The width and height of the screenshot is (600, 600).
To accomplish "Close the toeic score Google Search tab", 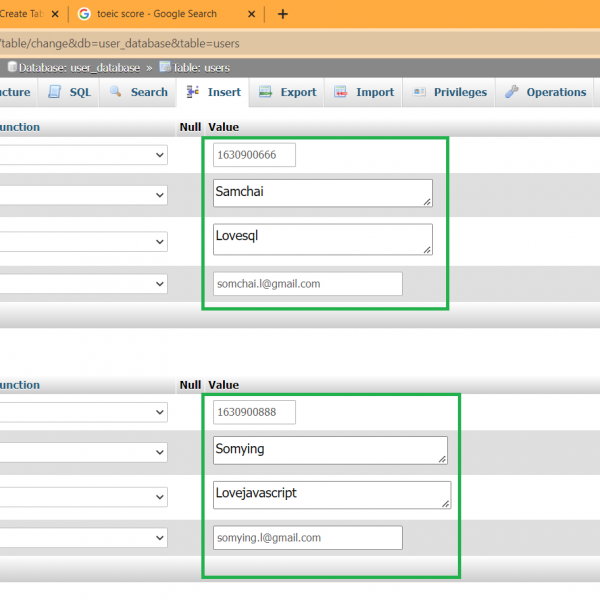I will click(x=253, y=14).
